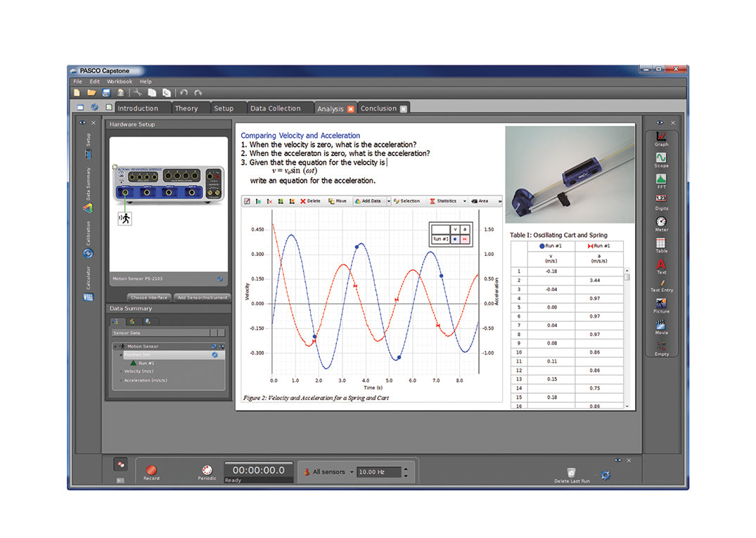
Task: Click the 10.00 Hz sample rate field
Action: [378, 472]
